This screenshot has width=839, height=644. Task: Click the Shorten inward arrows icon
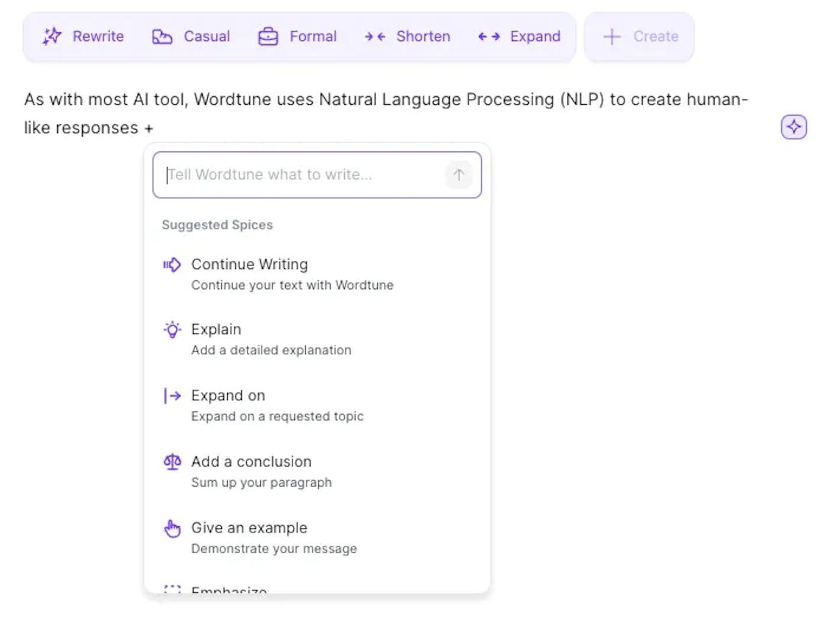point(375,36)
